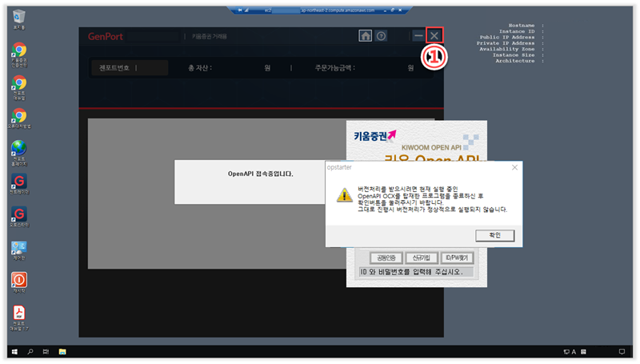The image size is (640, 364).
Task: Open the notification center in system tray
Action: [622, 351]
